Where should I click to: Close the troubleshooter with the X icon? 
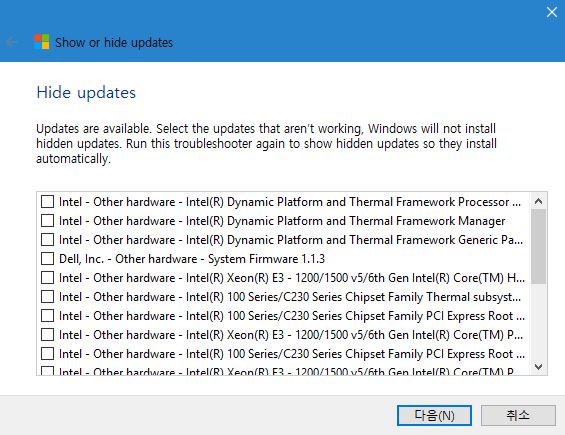point(552,12)
